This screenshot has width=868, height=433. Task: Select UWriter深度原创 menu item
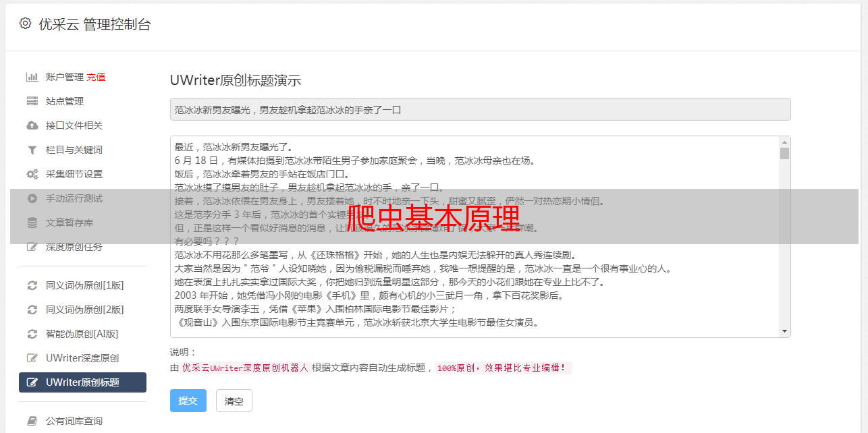(x=82, y=358)
